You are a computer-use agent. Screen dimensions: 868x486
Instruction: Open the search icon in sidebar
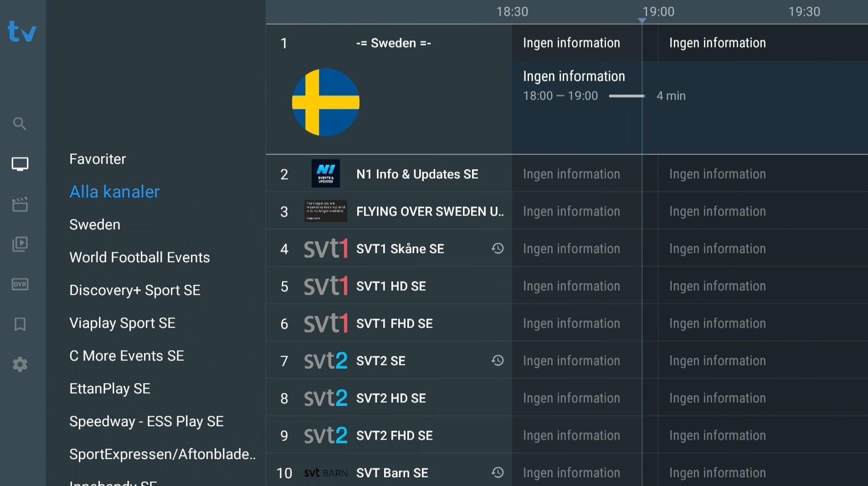coord(20,123)
